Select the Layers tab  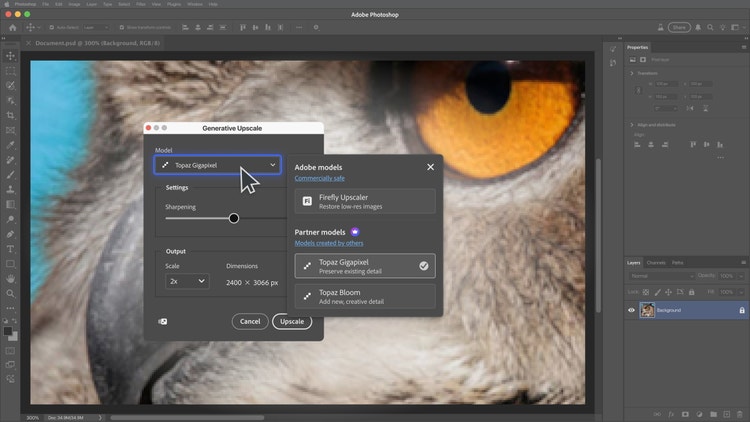pos(634,263)
